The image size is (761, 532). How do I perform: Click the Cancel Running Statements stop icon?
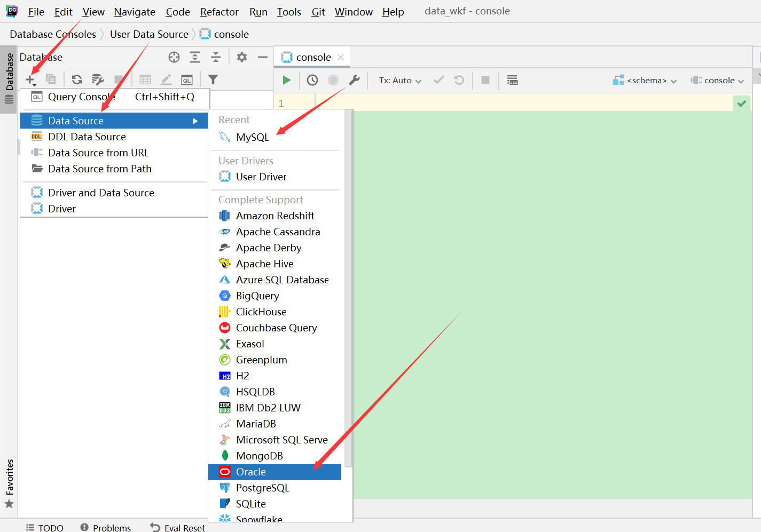pyautogui.click(x=485, y=80)
